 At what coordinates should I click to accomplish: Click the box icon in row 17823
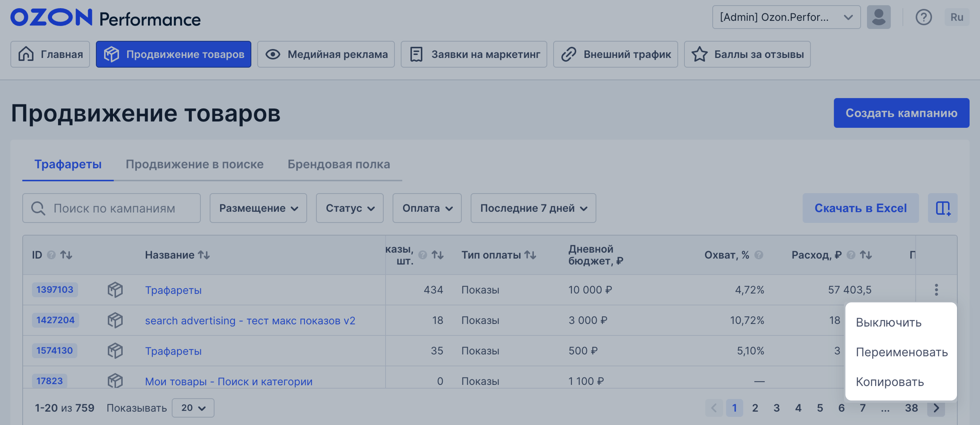[115, 380]
